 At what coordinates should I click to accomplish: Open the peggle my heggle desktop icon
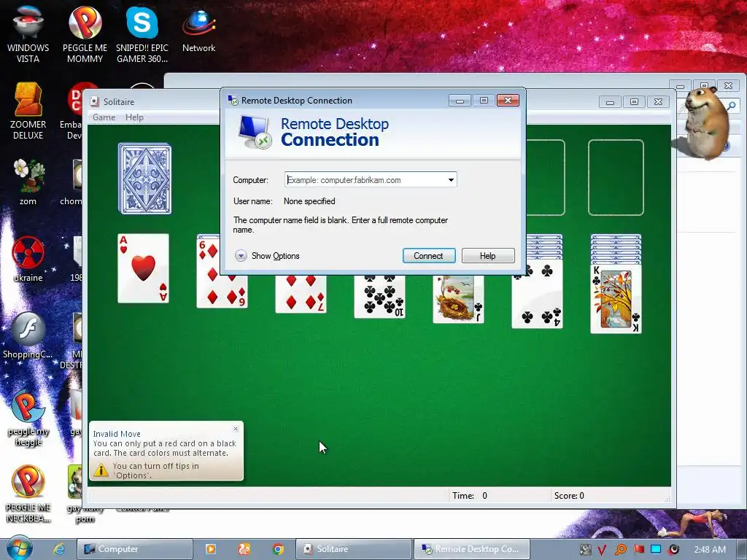click(28, 418)
